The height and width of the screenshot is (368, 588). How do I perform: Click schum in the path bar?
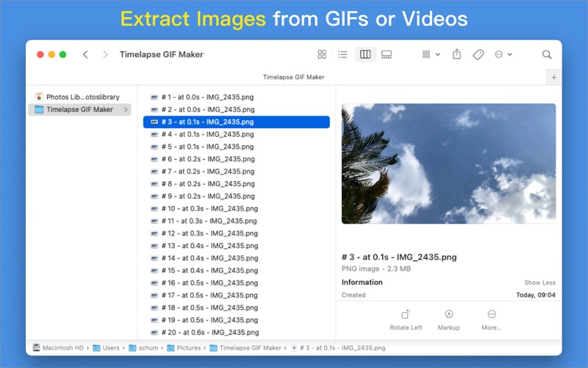pos(143,347)
